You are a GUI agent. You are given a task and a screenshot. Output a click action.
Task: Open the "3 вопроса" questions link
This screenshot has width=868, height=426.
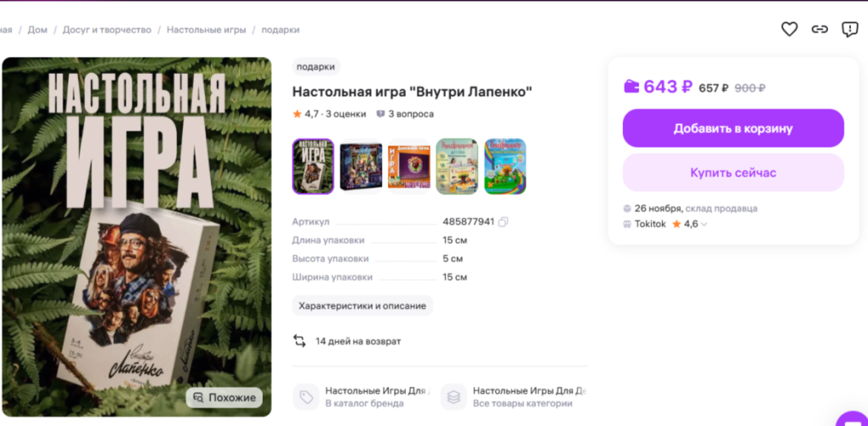(405, 114)
